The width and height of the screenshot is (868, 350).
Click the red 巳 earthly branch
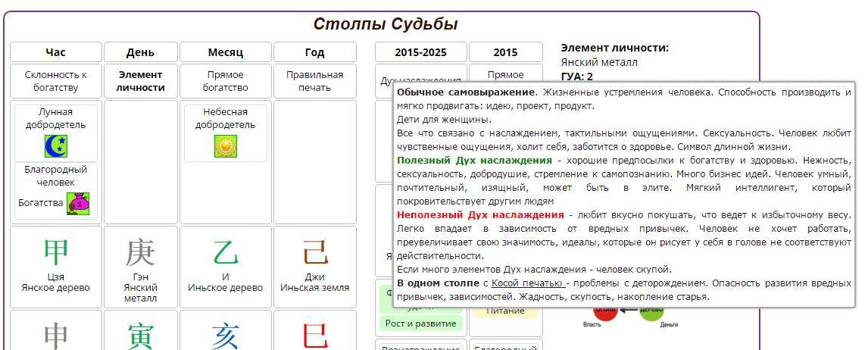coord(314,336)
